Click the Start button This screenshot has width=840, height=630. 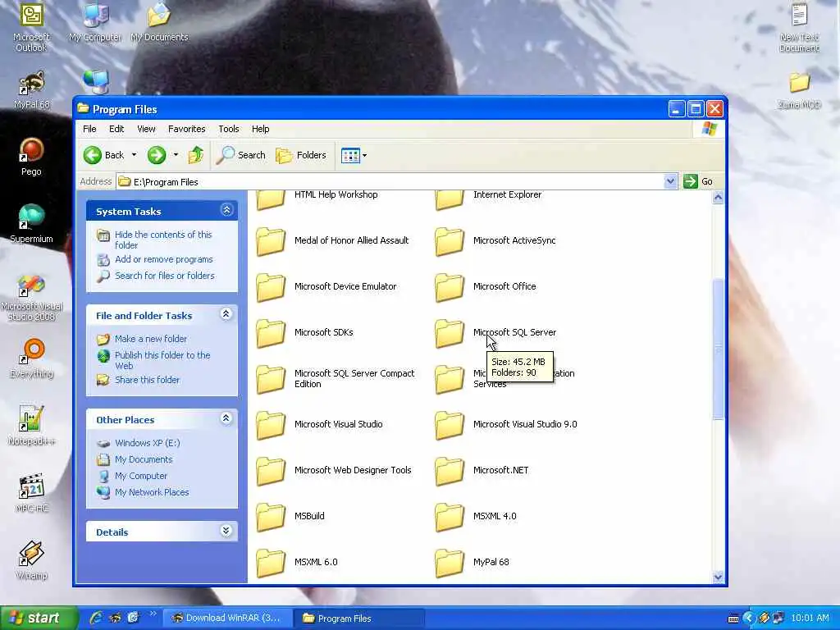(38, 619)
